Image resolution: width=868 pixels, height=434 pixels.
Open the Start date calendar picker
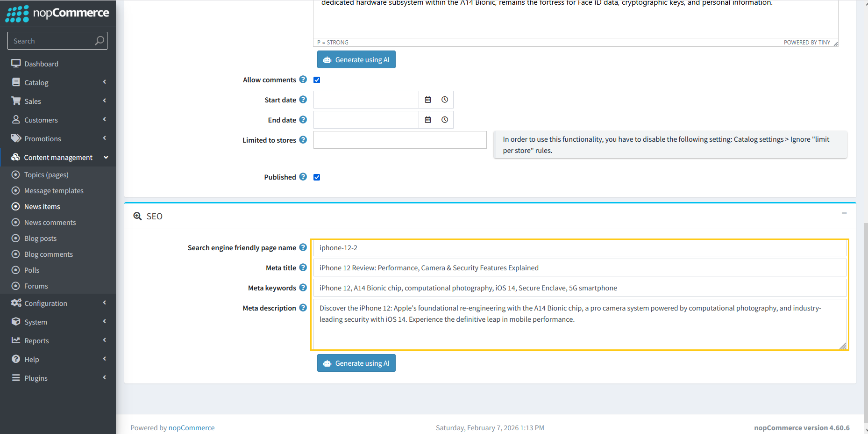428,99
